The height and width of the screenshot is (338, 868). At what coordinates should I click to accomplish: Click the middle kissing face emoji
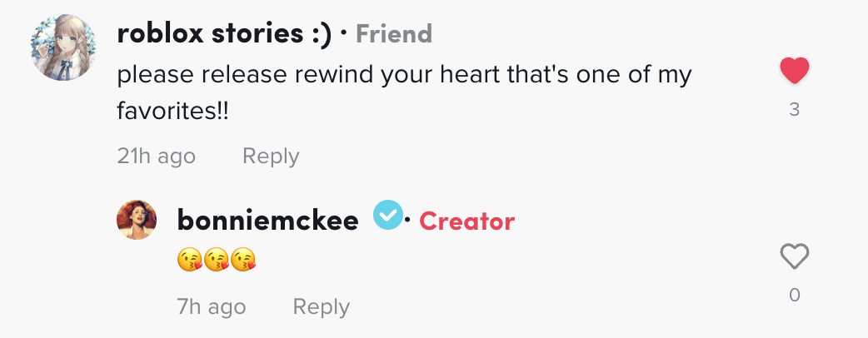(x=217, y=261)
